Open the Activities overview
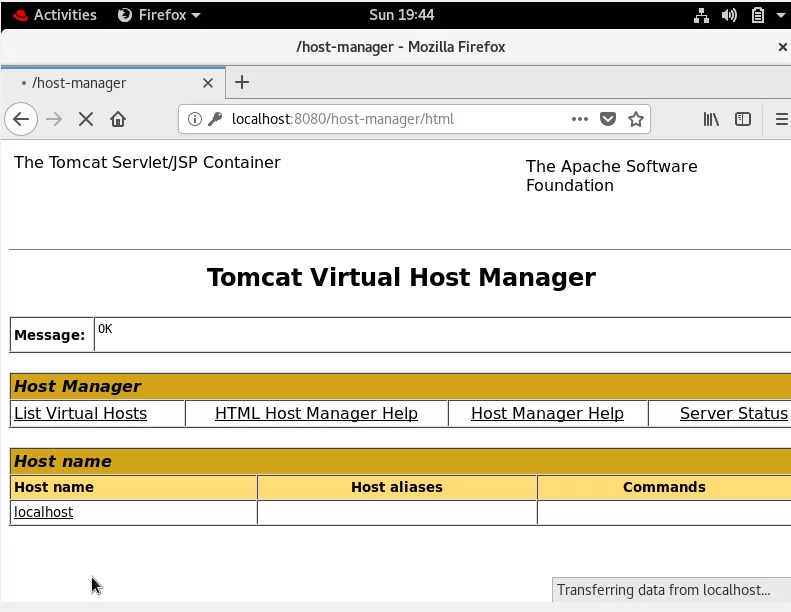 [54, 15]
